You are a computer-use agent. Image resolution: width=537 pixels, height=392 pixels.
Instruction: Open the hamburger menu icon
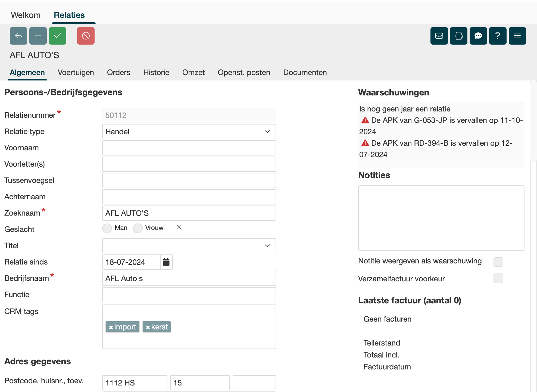pos(517,36)
